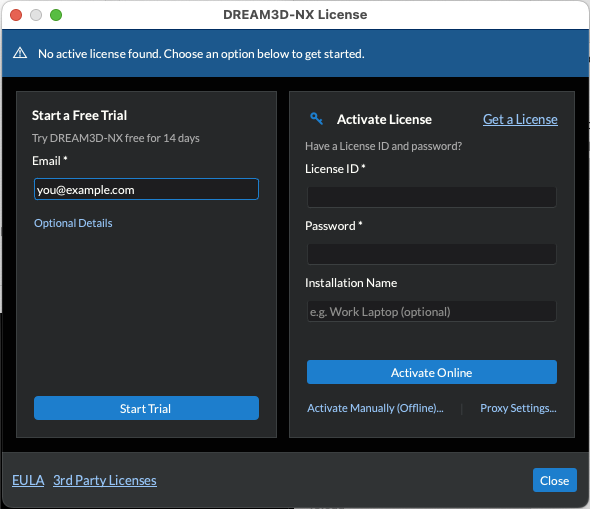Close the window with red button
Image resolution: width=590 pixels, height=509 pixels.
pyautogui.click(x=16, y=15)
